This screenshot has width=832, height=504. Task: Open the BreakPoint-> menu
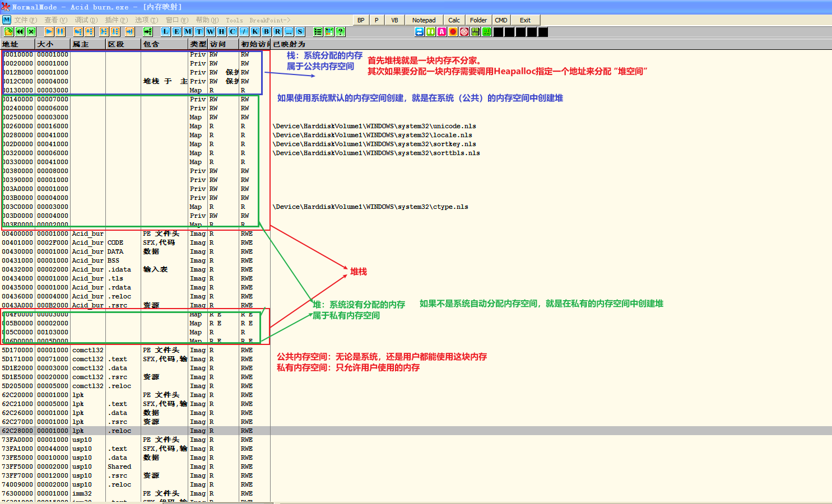click(x=269, y=20)
